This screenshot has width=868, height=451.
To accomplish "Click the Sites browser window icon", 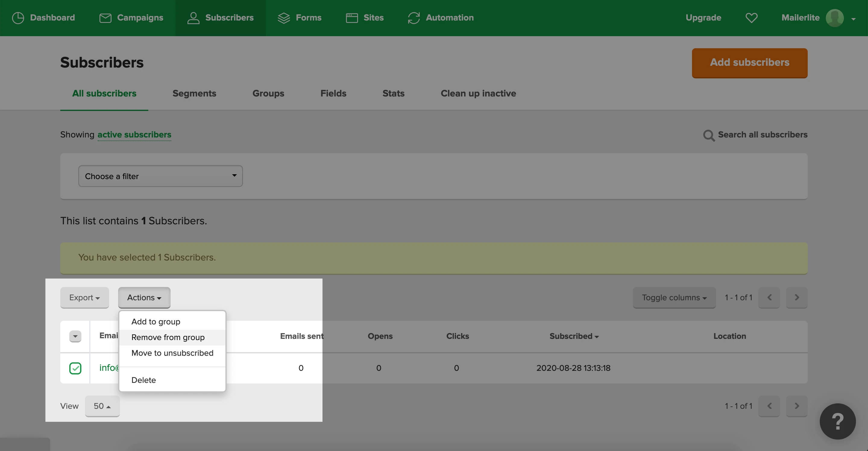I will [x=352, y=18].
